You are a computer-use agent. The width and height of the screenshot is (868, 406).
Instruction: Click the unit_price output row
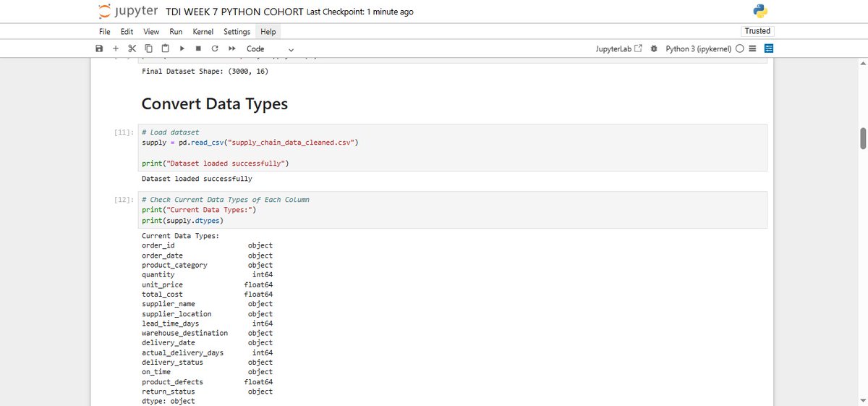point(207,284)
